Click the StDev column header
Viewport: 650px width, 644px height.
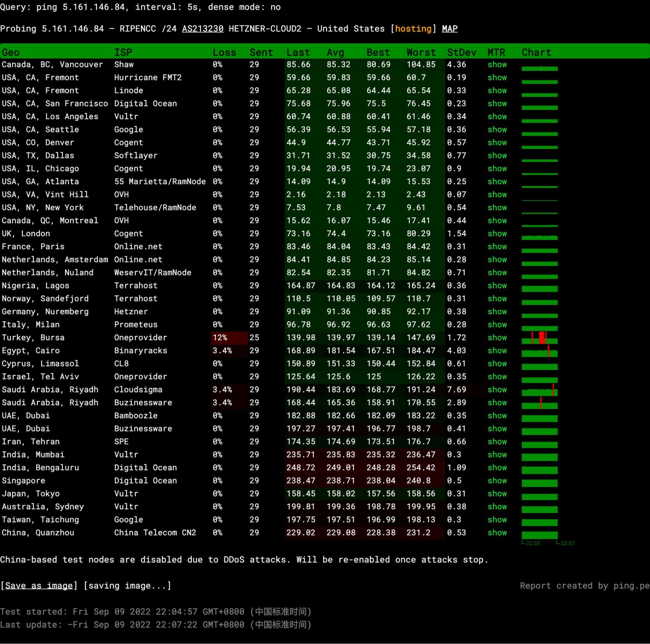click(461, 52)
